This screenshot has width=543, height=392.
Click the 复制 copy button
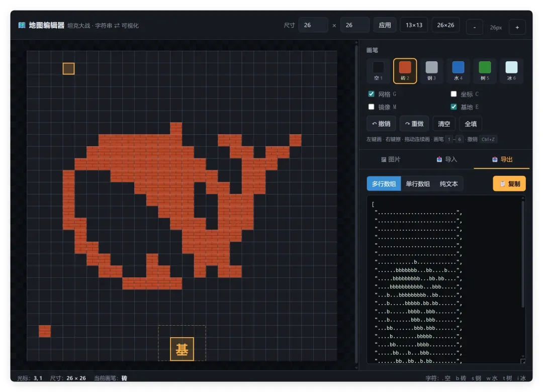[x=509, y=183]
